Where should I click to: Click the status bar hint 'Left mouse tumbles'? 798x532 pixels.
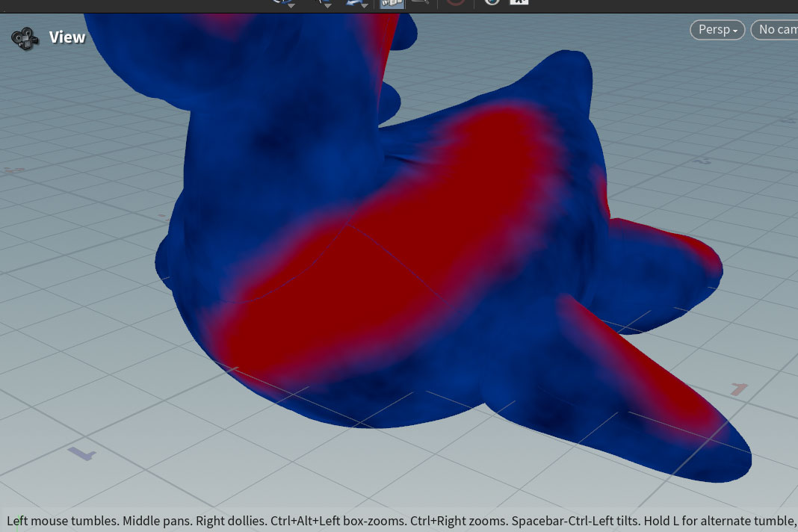click(63, 521)
